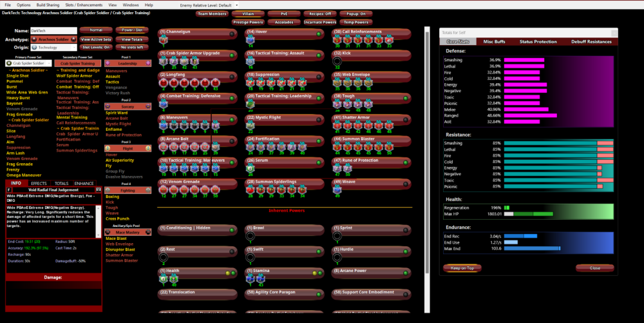Click the empty enhancement slot under Brawl
Screen dimensions: 644x323
click(250, 236)
